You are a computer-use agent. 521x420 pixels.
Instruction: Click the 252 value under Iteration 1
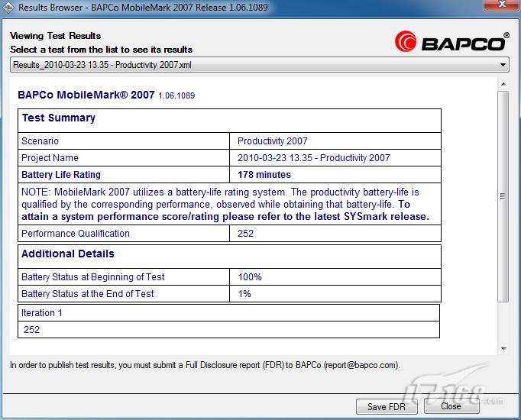coord(31,330)
